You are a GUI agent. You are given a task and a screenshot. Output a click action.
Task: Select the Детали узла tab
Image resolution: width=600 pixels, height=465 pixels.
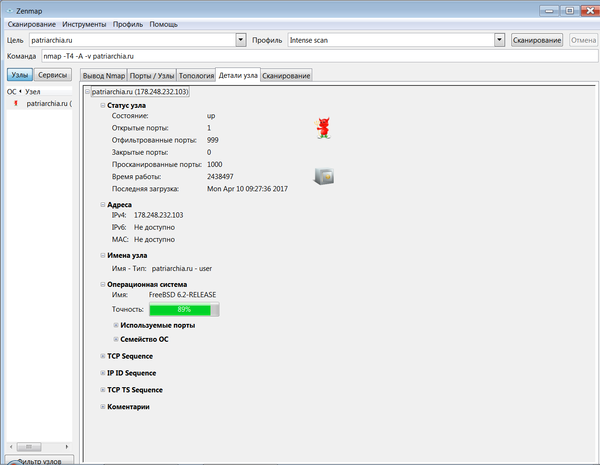point(238,75)
